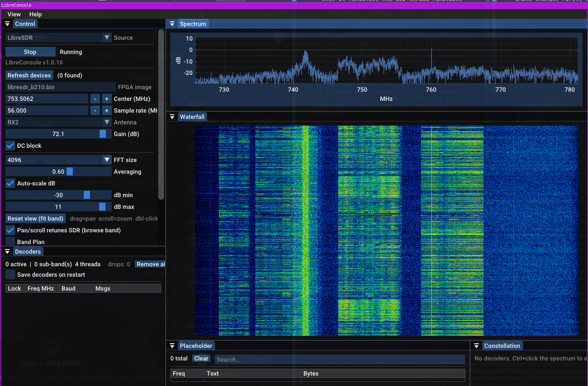The image size is (588, 386).
Task: Click Refresh devices button
Action: (29, 75)
